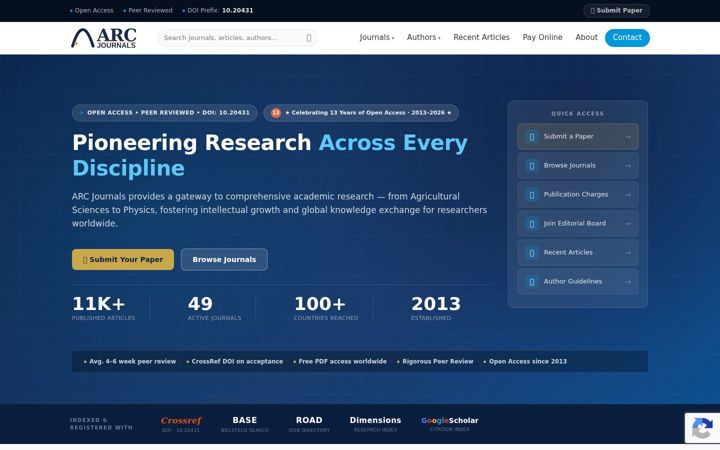
Task: Go to the About page
Action: pos(586,37)
